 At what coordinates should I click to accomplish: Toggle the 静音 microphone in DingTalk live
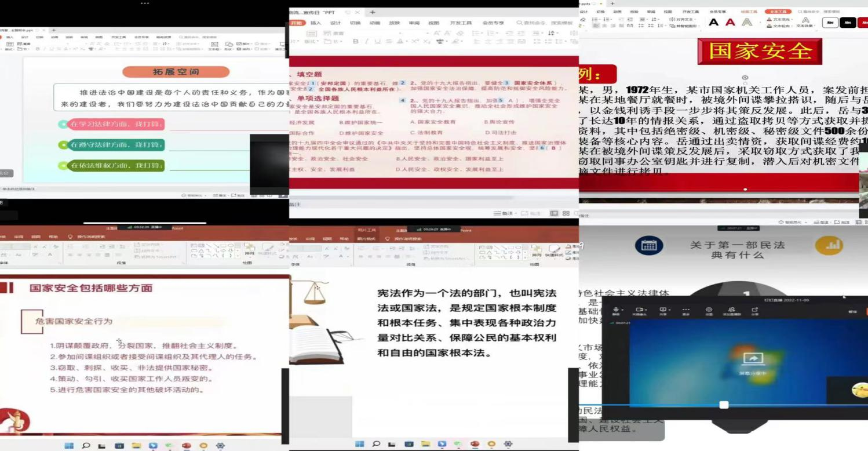pos(615,311)
